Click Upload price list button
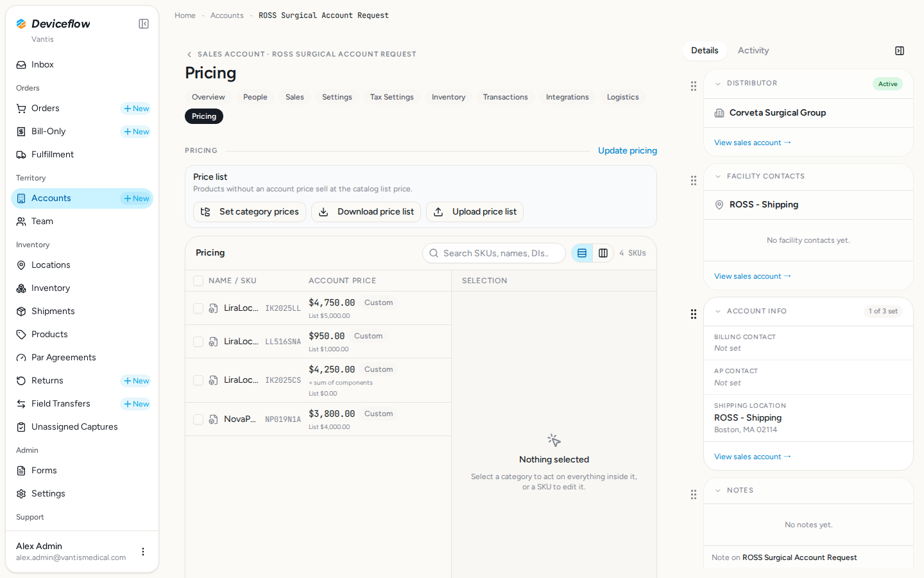The width and height of the screenshot is (924, 578). (x=475, y=212)
